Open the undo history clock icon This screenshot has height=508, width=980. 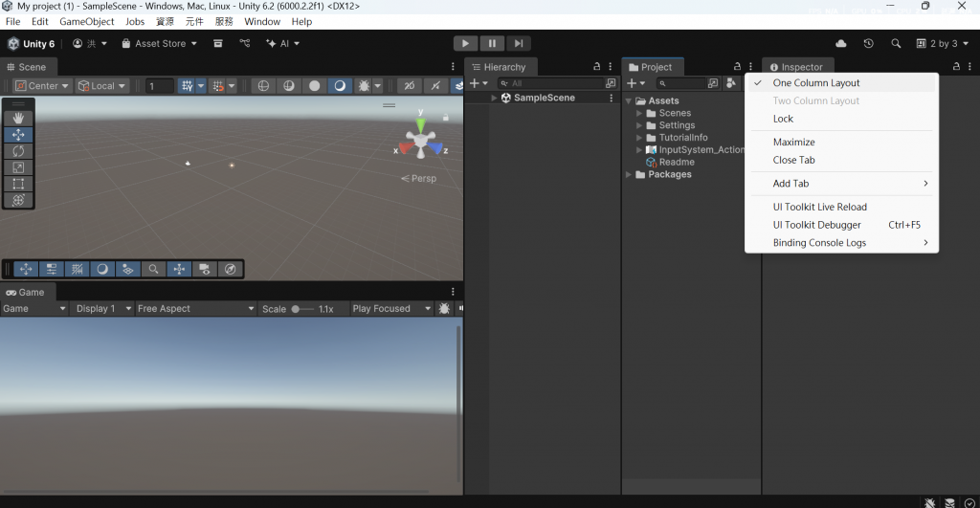868,43
